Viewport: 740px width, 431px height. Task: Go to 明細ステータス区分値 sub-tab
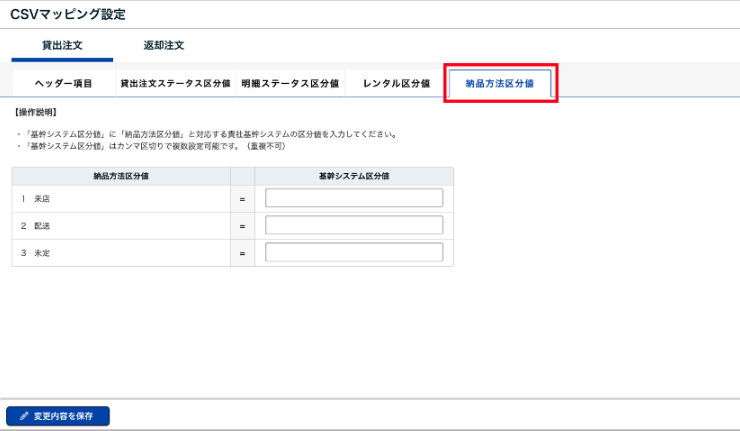pos(290,83)
